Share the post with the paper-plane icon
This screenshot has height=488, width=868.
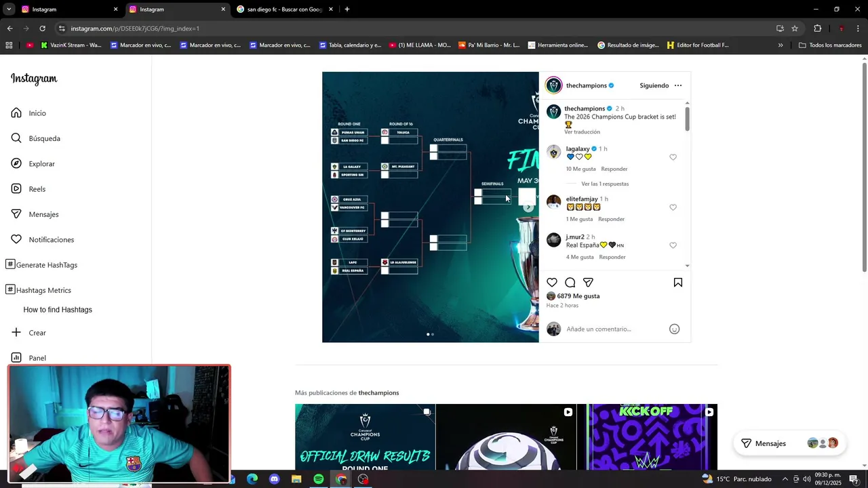(x=588, y=283)
